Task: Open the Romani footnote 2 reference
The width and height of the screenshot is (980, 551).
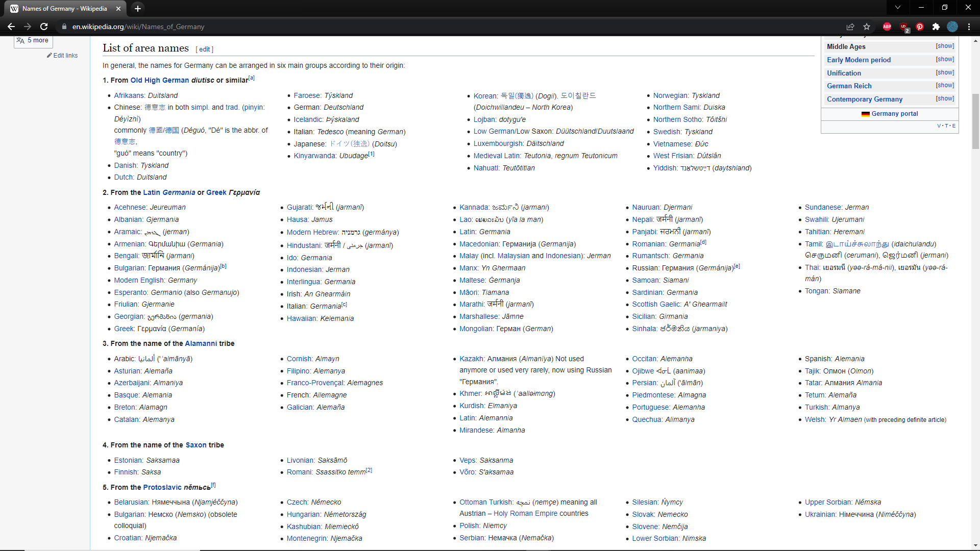Action: coord(369,470)
